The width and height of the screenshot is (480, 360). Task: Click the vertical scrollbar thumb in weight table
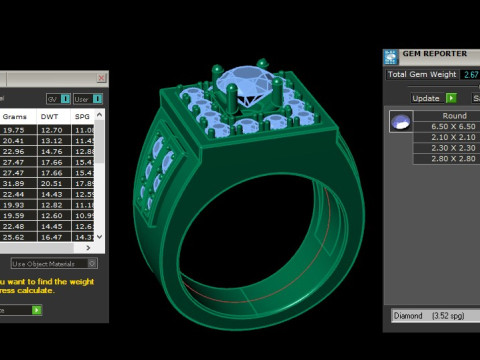99,142
